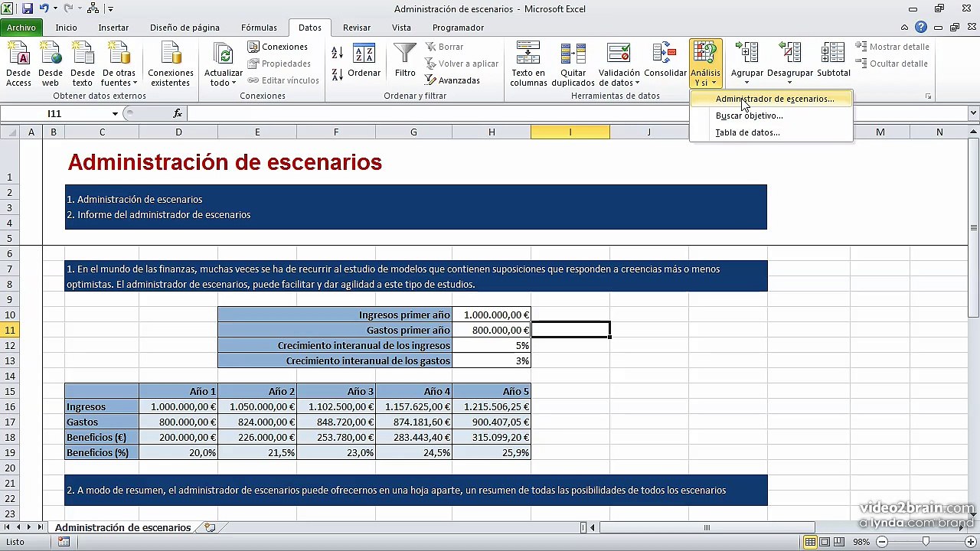980x551 pixels.
Task: Switch to Diseño de página tab
Action: tap(185, 28)
